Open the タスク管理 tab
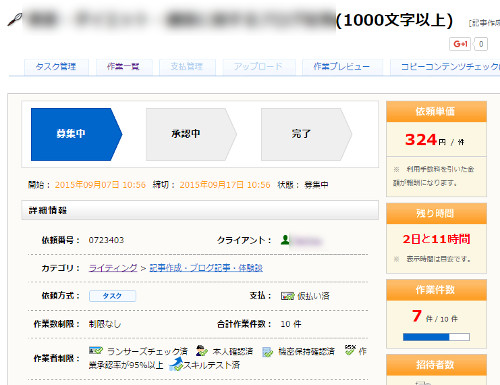500x385 pixels. point(56,67)
